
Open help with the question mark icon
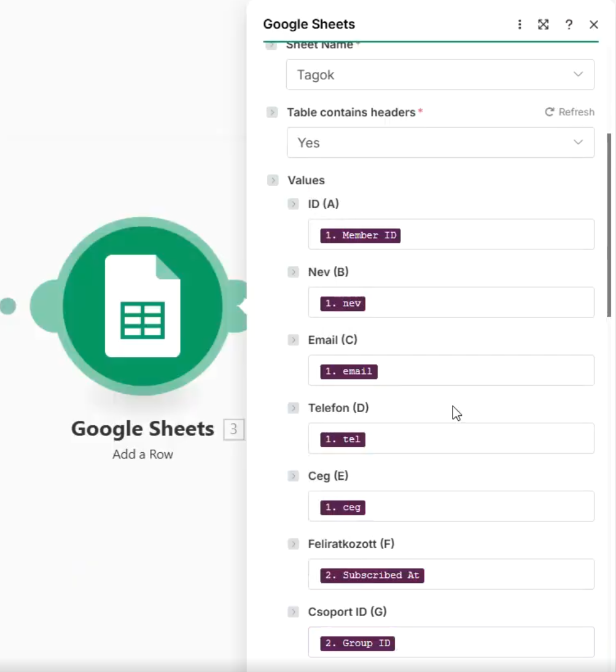569,25
